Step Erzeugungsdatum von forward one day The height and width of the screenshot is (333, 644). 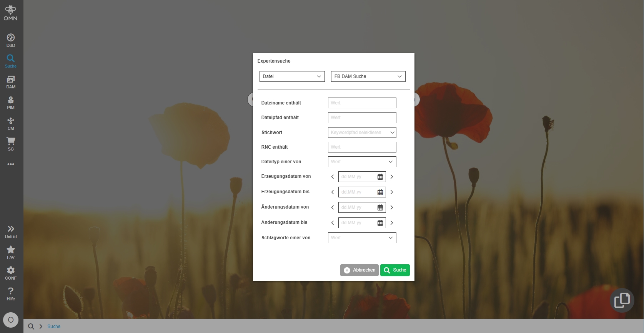[x=392, y=177]
